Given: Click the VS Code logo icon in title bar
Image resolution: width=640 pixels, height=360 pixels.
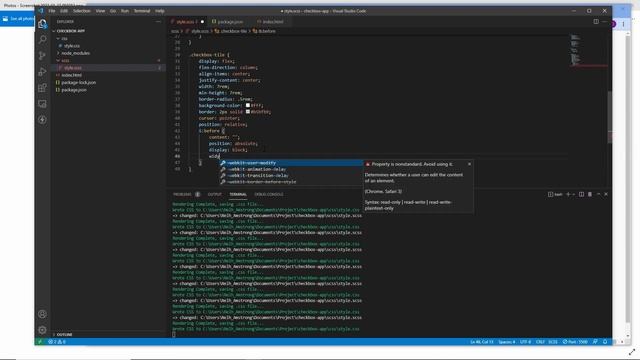Looking at the screenshot, I should [41, 11].
